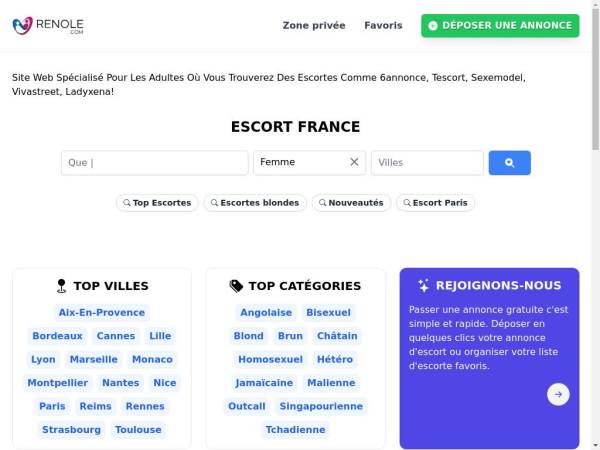This screenshot has width=600, height=450.
Task: Click the page vertical scrollbar
Action: [x=595, y=225]
